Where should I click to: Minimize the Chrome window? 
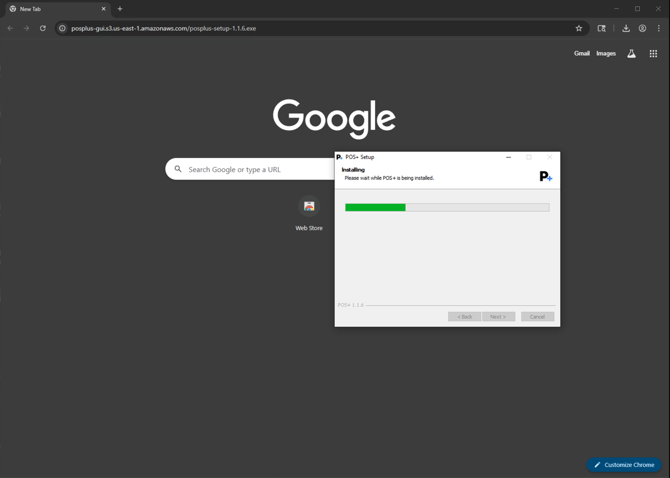click(616, 9)
